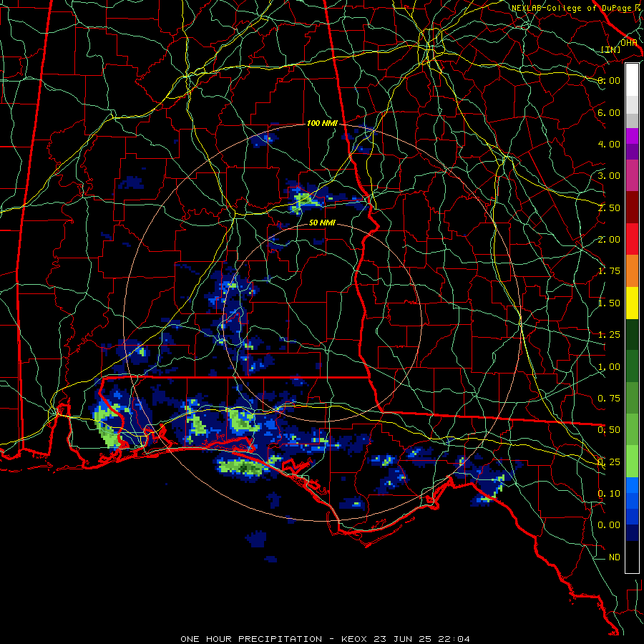This screenshot has width=644, height=644.
Task: Select the 8.00 legend value
Action: coord(609,80)
